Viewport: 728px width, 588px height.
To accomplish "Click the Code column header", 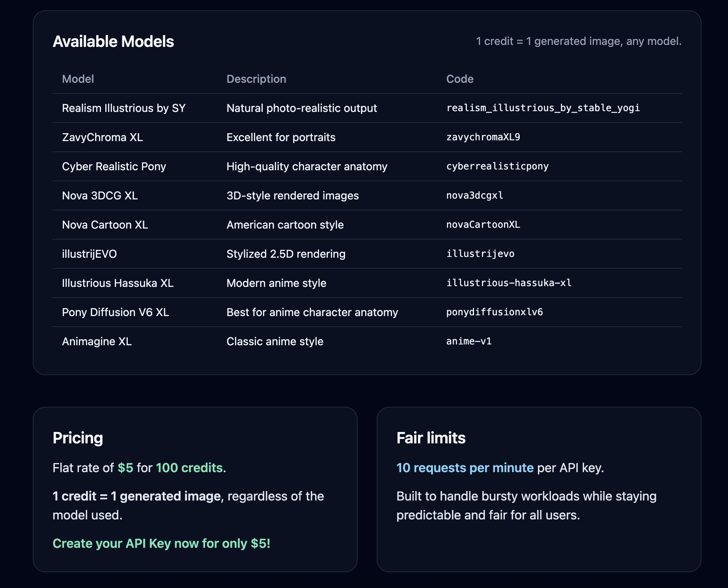I will click(459, 79).
